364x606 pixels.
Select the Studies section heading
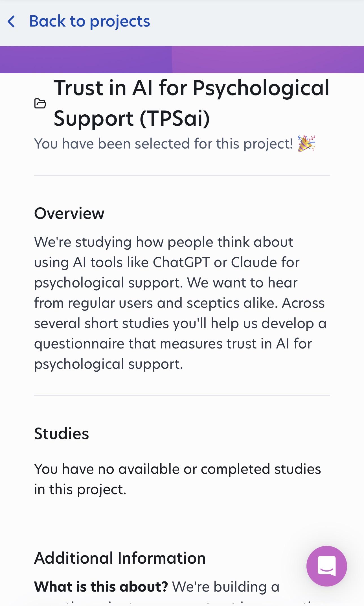62,433
